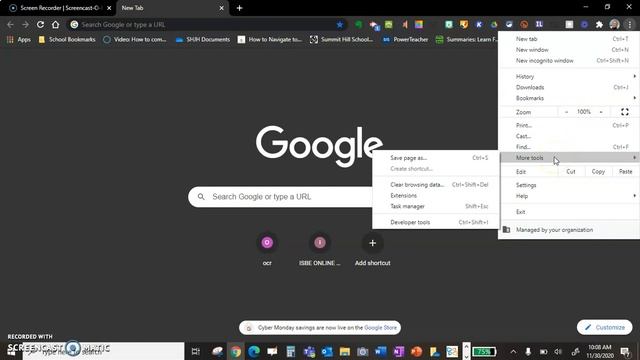640x360 pixels.
Task: Choose Find... in the Chrome menu
Action: 569,147
